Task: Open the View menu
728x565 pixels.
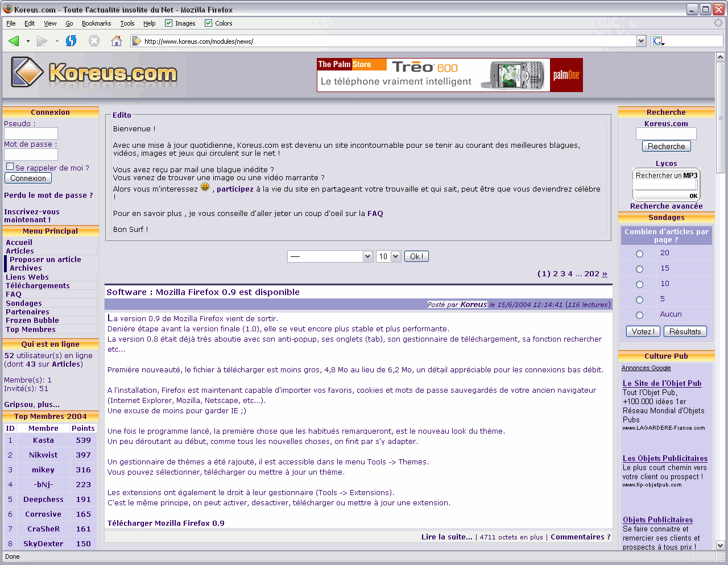Action: tap(50, 23)
